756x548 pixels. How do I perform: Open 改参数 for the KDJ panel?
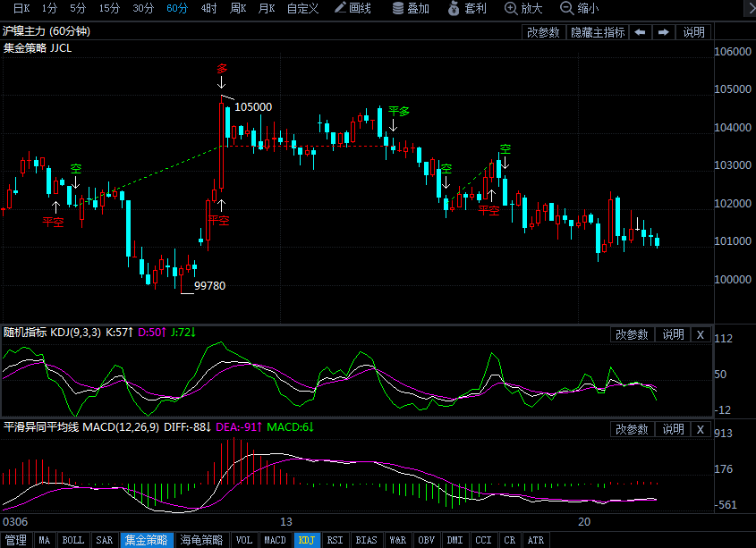633,334
